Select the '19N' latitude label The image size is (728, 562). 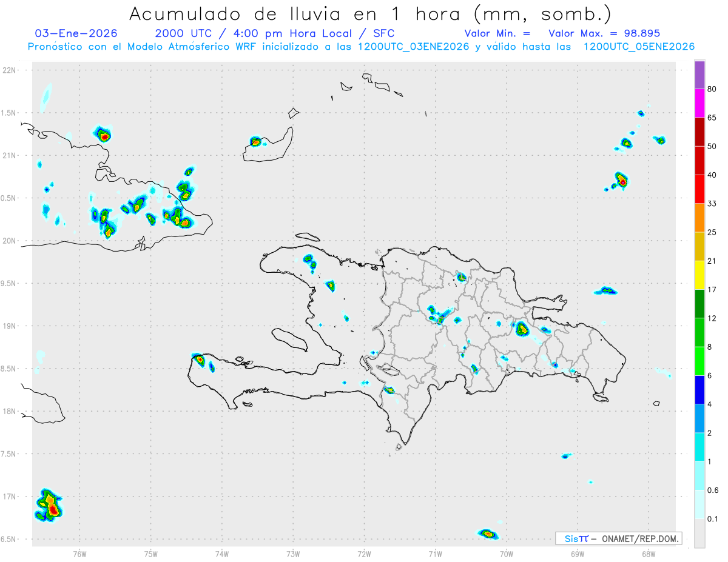(9, 326)
